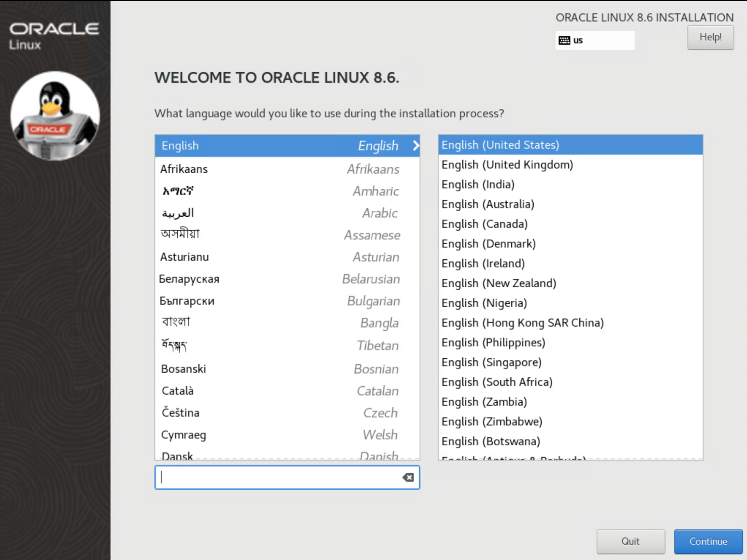Select Bulgarian language row
Viewport: 747px width, 560px height.
point(287,301)
